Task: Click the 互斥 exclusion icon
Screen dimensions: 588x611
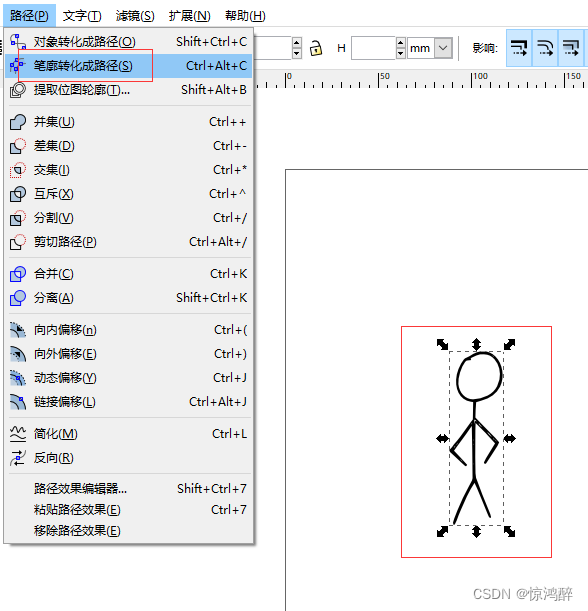Action: click(x=18, y=194)
